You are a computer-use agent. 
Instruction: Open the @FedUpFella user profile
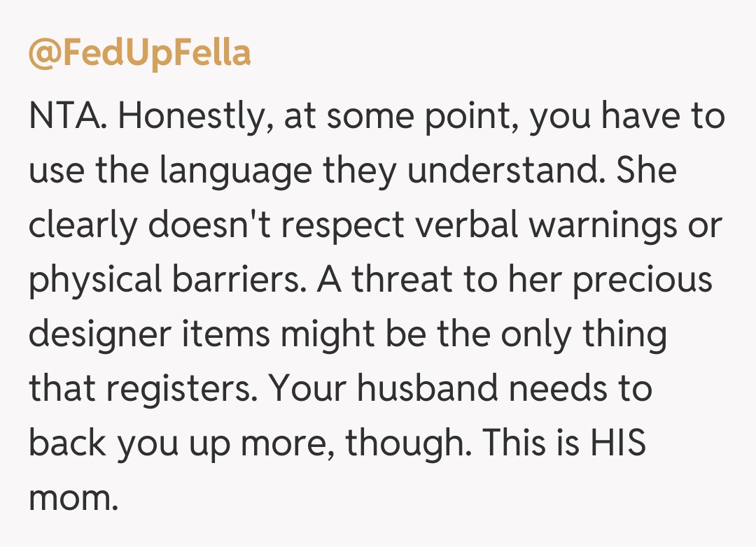(139, 53)
